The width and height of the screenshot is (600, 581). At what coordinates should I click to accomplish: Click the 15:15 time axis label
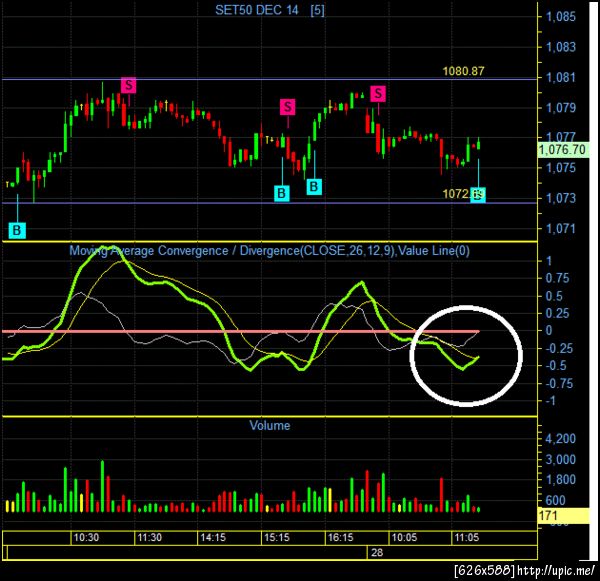(277, 537)
